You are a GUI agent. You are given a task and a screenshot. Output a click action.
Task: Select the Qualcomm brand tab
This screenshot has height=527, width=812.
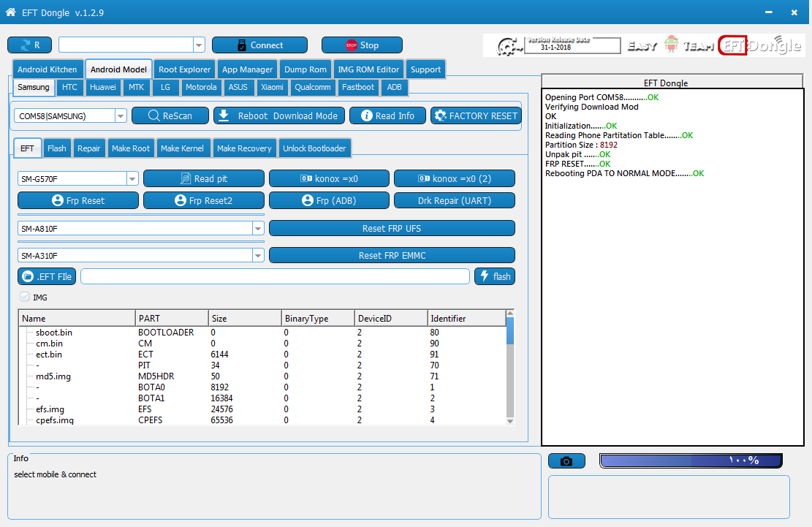[x=313, y=87]
